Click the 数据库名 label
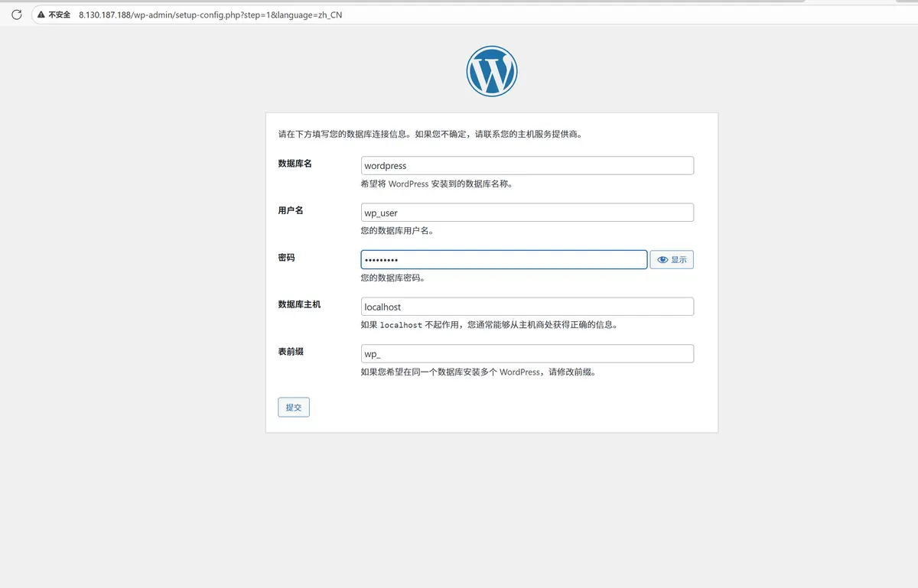 tap(295, 164)
